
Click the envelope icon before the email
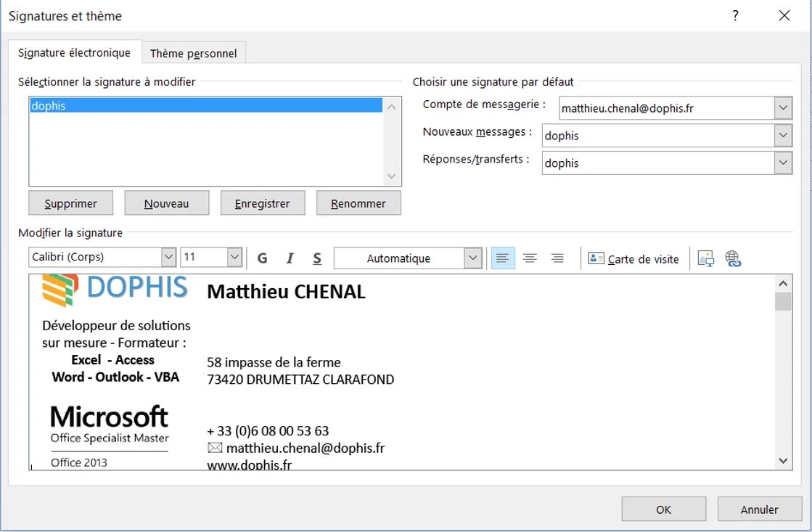[x=215, y=448]
